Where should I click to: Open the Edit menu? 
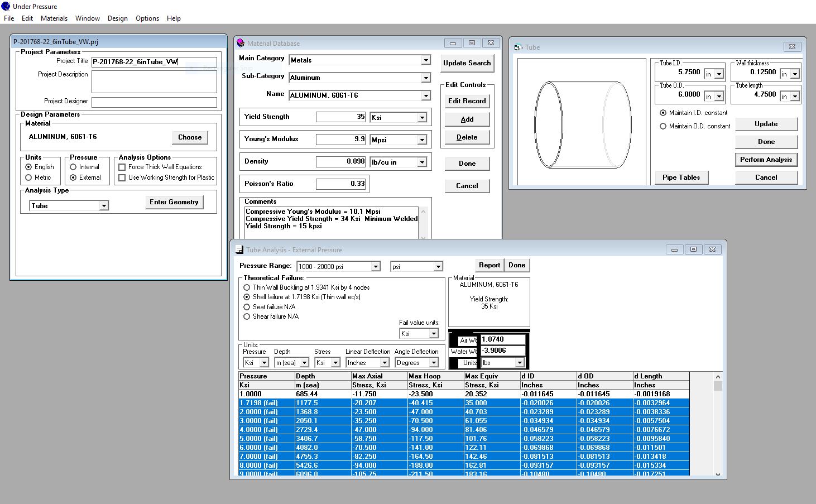point(27,18)
